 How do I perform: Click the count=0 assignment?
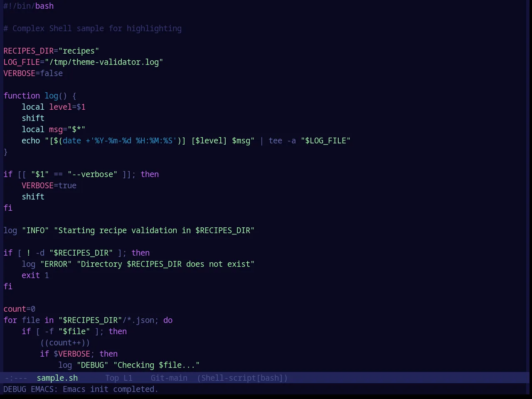(x=20, y=309)
